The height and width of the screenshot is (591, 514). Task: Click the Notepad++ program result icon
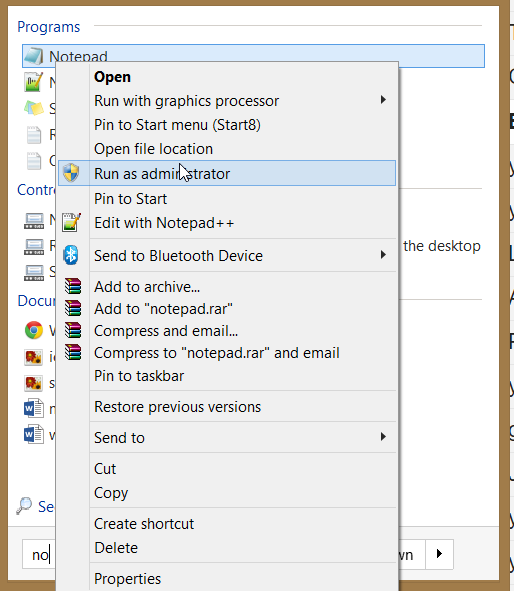tap(34, 82)
